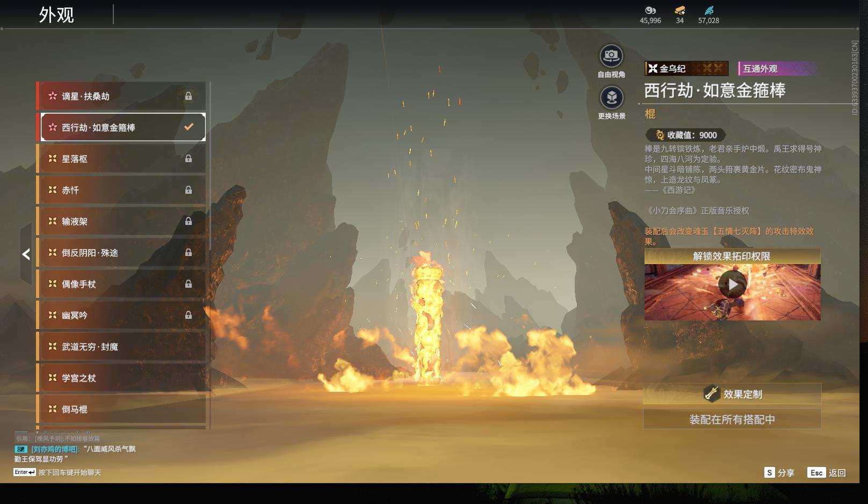Screen dimensions: 868x504
Task: Click the rarity icon beside 赤忏
Action: point(53,190)
